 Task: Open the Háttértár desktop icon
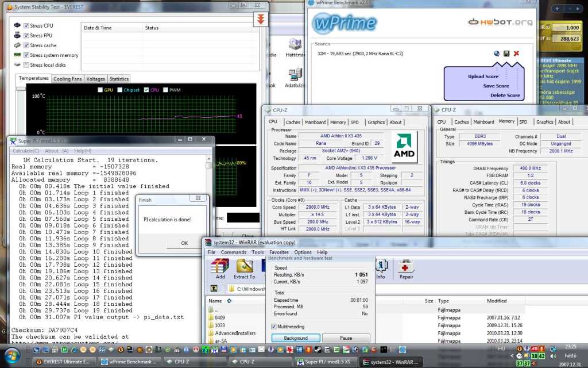[x=295, y=48]
